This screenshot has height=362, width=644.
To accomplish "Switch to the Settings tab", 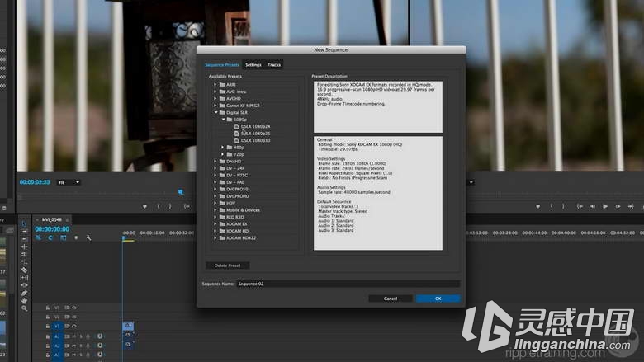I will tap(253, 65).
